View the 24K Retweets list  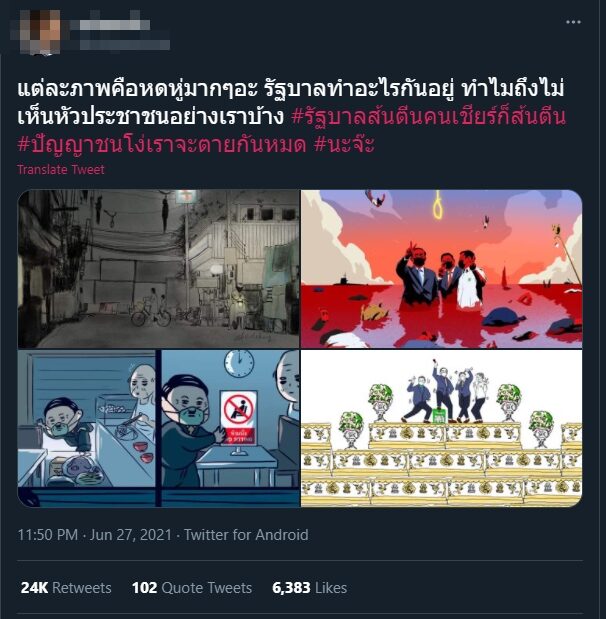(66, 588)
